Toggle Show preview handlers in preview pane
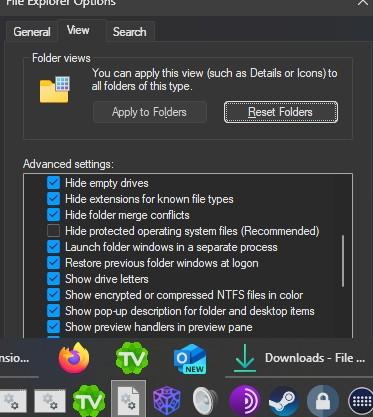Viewport: 373px width, 417px height. (53, 327)
